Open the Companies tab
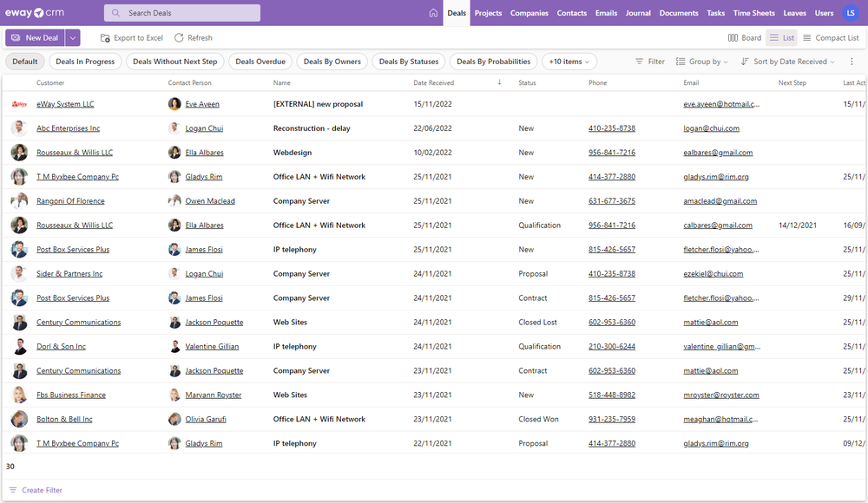The width and height of the screenshot is (868, 503). (x=529, y=13)
